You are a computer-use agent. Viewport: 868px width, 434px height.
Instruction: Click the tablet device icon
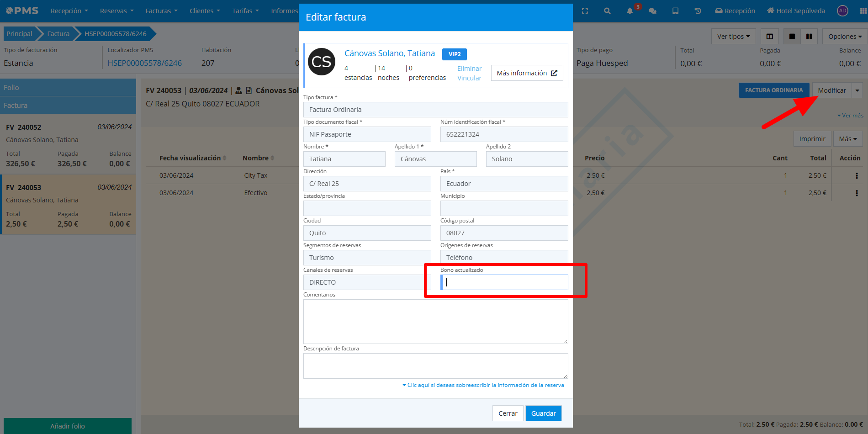click(675, 11)
